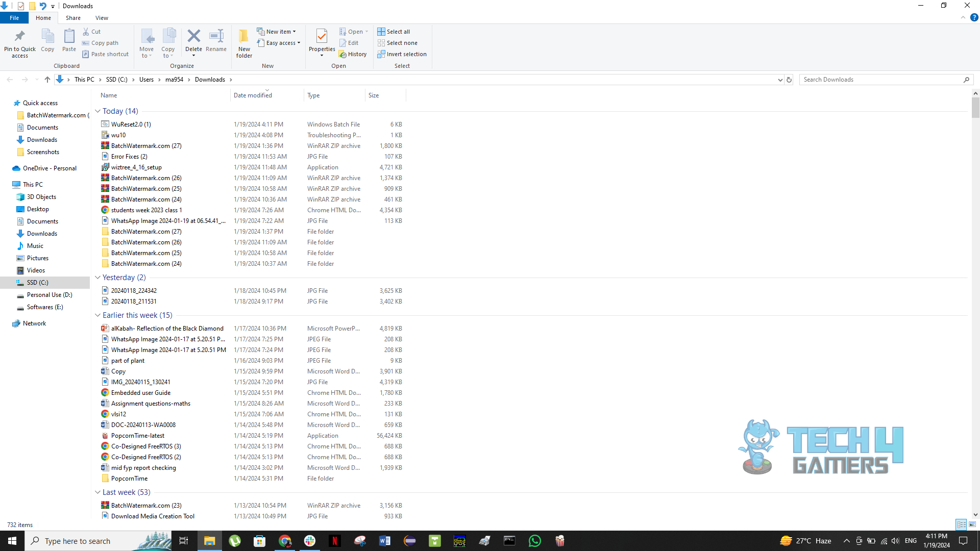Launch WhatsApp from the taskbar
980x551 pixels.
[x=534, y=540]
